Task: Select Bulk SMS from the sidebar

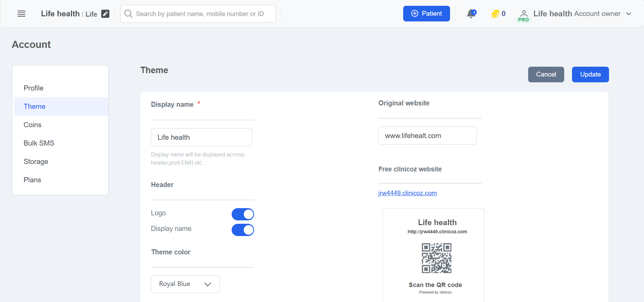Action: coord(39,143)
